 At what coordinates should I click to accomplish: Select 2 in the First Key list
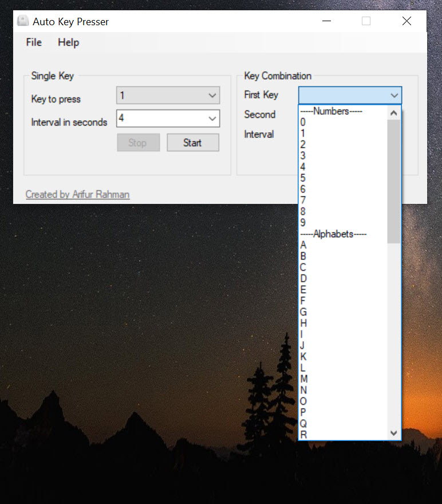[x=343, y=144]
